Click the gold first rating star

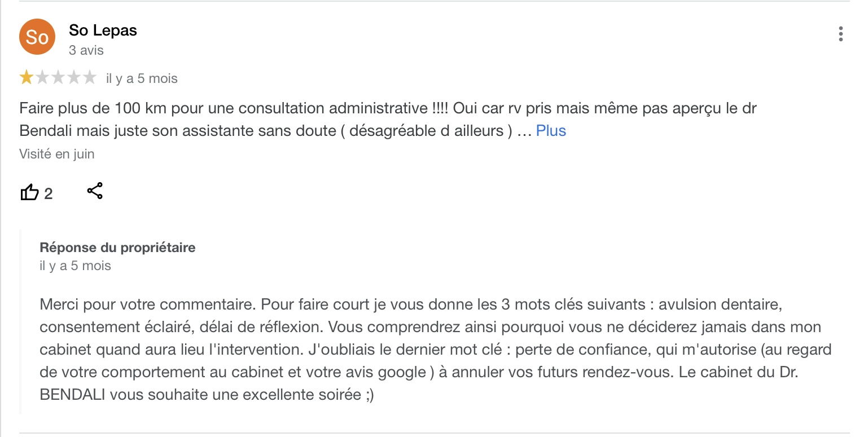point(26,78)
